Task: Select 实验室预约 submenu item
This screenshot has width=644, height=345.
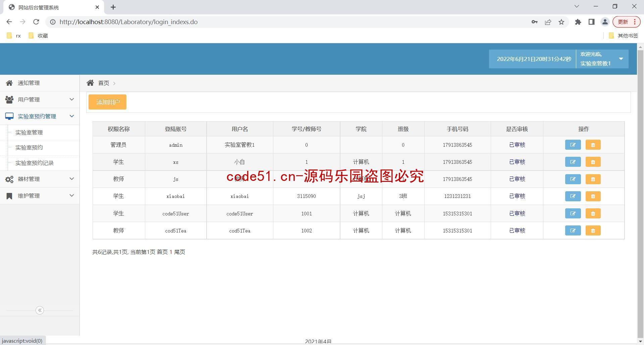Action: (x=29, y=147)
